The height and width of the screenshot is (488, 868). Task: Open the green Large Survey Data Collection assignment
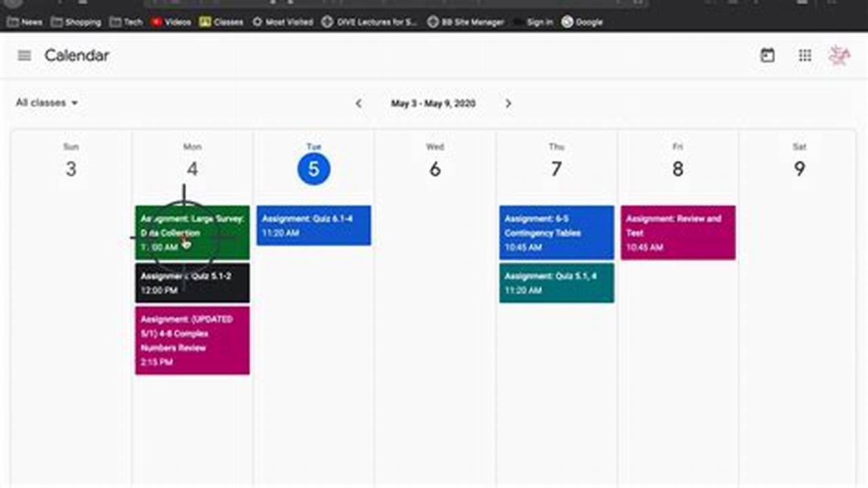(x=192, y=232)
